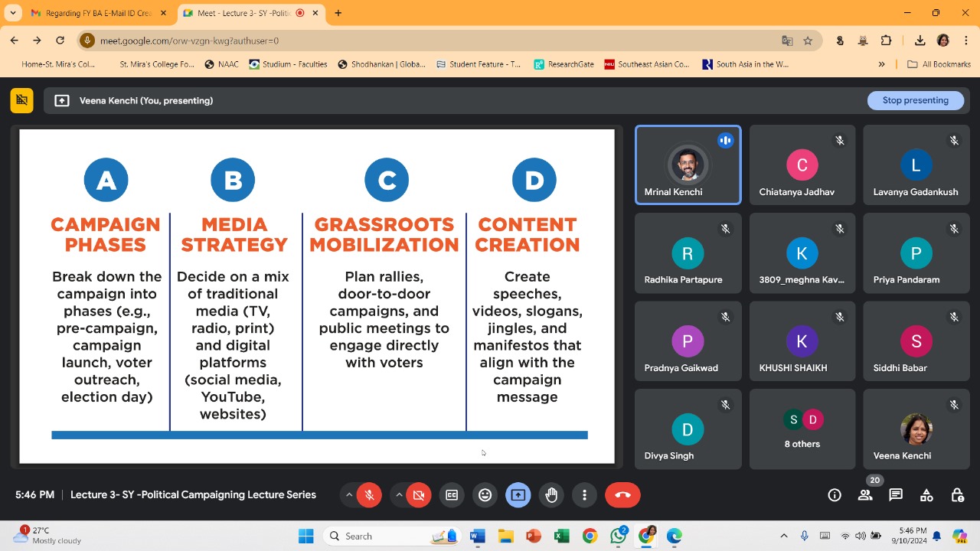The height and width of the screenshot is (551, 980).
Task: Open more options three-dot menu
Action: click(x=584, y=495)
